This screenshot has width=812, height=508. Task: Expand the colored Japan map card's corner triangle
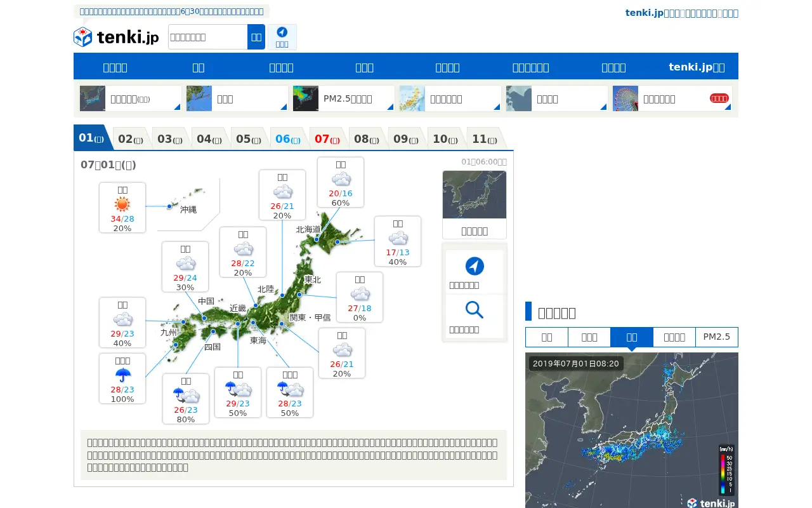[497, 107]
